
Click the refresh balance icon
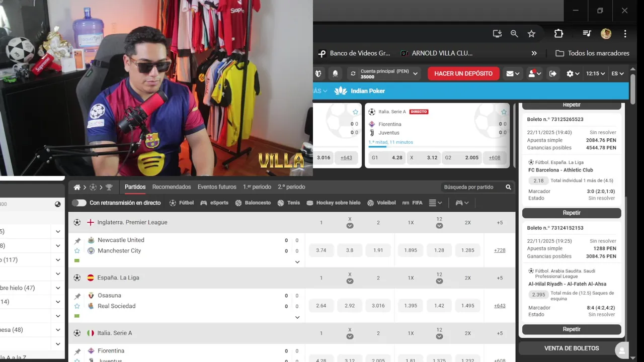pos(353,73)
